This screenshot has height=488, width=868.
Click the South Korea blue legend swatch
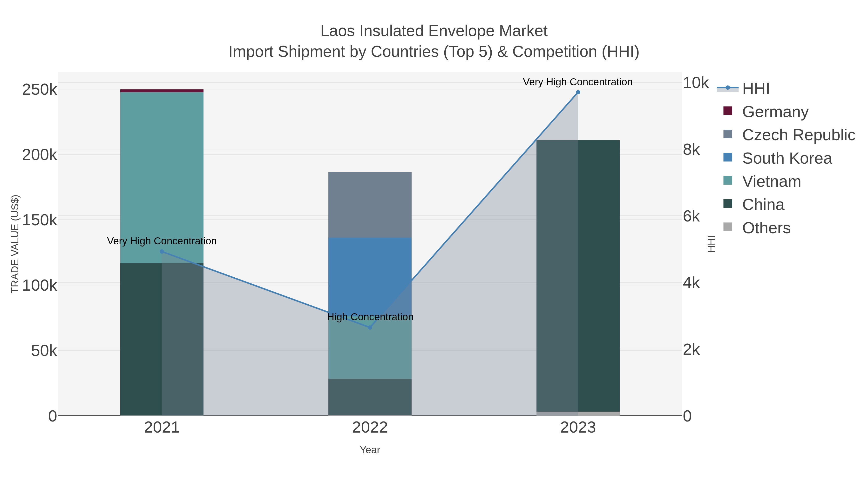(x=728, y=157)
